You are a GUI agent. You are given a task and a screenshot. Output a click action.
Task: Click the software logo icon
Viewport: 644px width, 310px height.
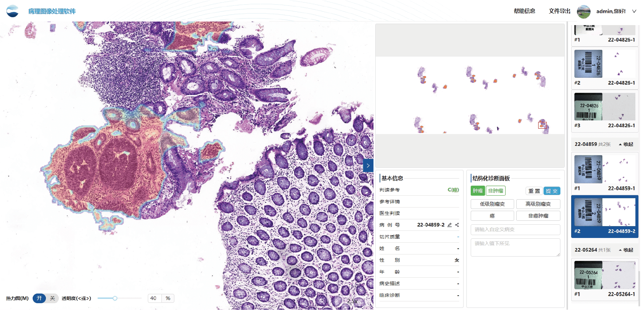pos(13,11)
